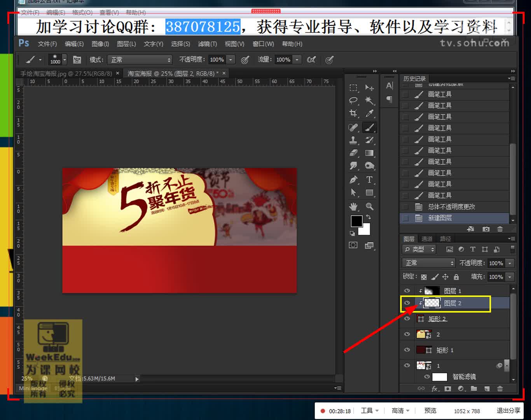Toggle 智能滤镜 visibility eye
Image resolution: width=531 pixels, height=420 pixels.
(x=427, y=376)
